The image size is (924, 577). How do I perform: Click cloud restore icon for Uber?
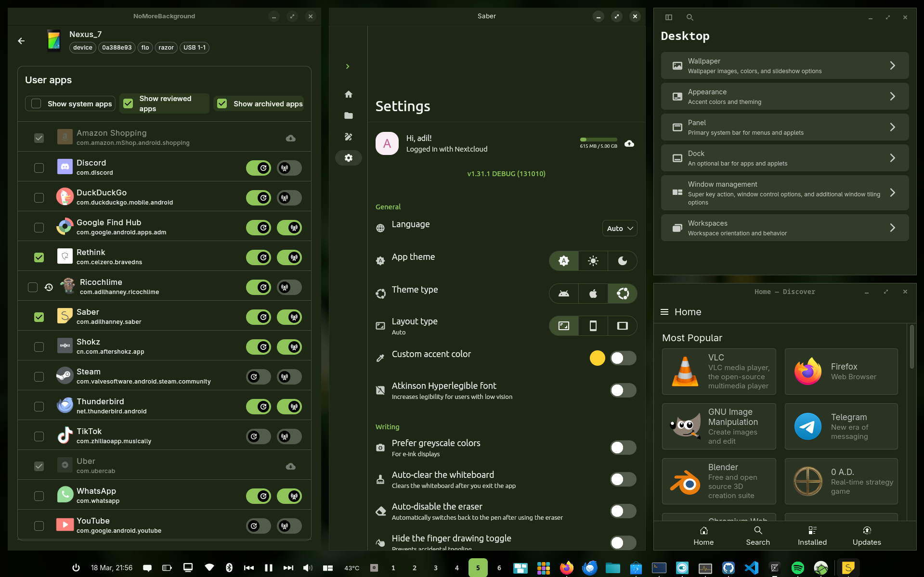tap(291, 466)
